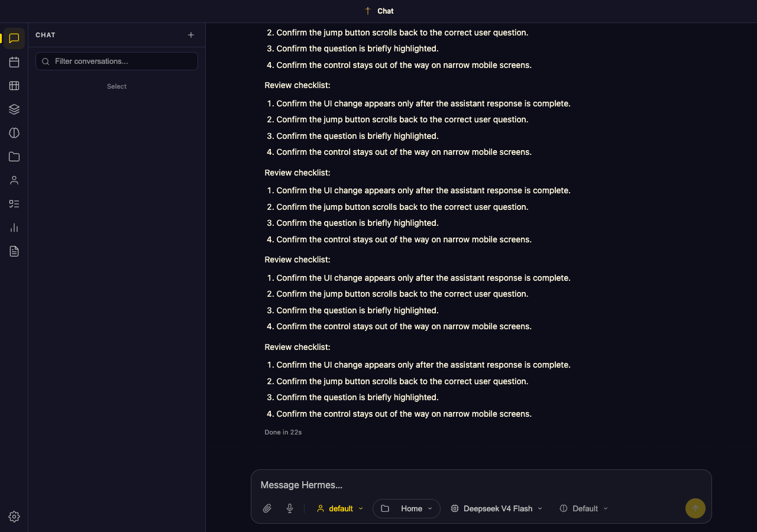Open the calendar icon in the sidebar
757x532 pixels.
point(14,62)
